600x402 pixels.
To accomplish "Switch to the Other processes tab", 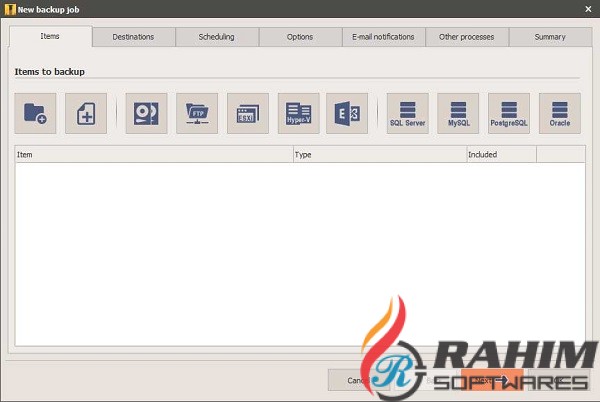I will click(467, 37).
